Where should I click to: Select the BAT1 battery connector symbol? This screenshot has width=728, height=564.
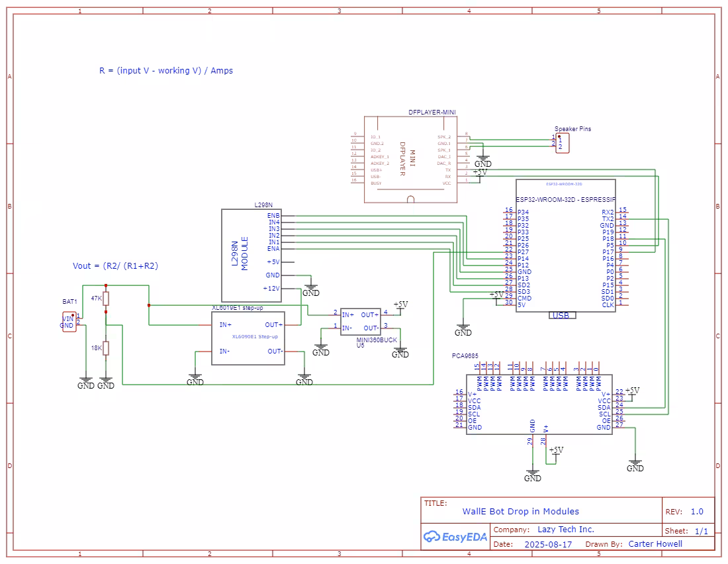click(69, 322)
